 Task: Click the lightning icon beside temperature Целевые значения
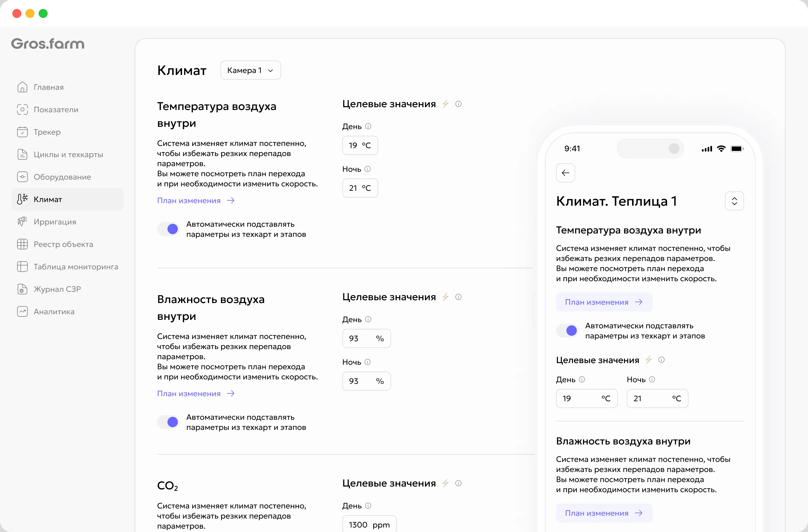pyautogui.click(x=446, y=104)
